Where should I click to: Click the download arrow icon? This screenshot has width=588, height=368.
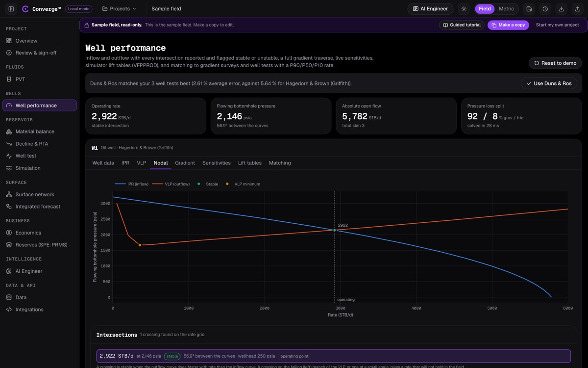pyautogui.click(x=561, y=9)
